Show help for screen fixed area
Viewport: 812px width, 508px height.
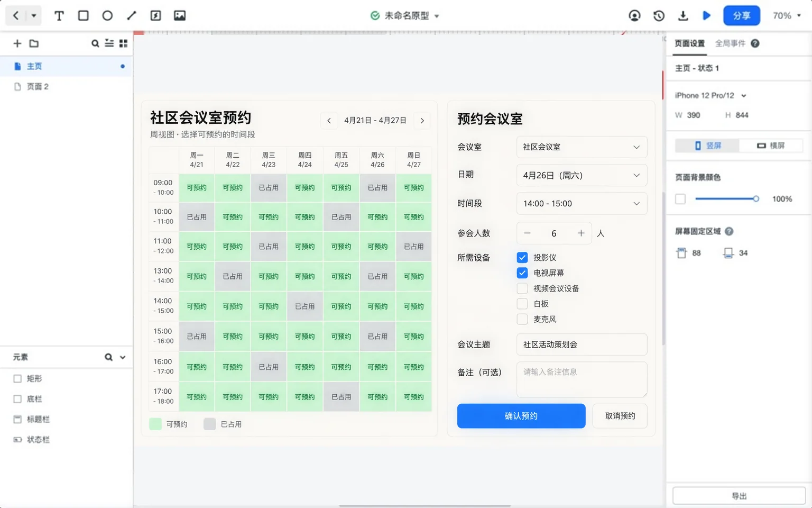[x=729, y=231]
